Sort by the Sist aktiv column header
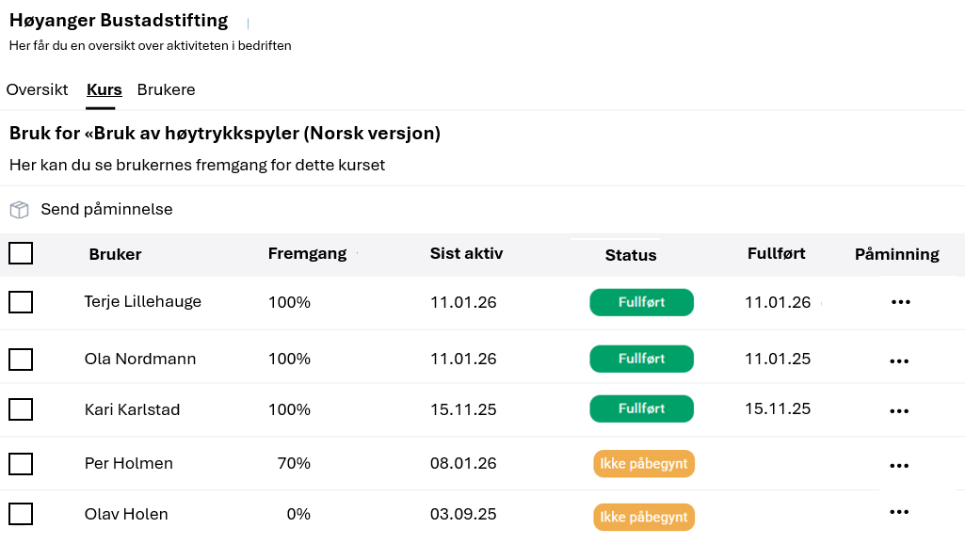965x560 pixels. 466,254
